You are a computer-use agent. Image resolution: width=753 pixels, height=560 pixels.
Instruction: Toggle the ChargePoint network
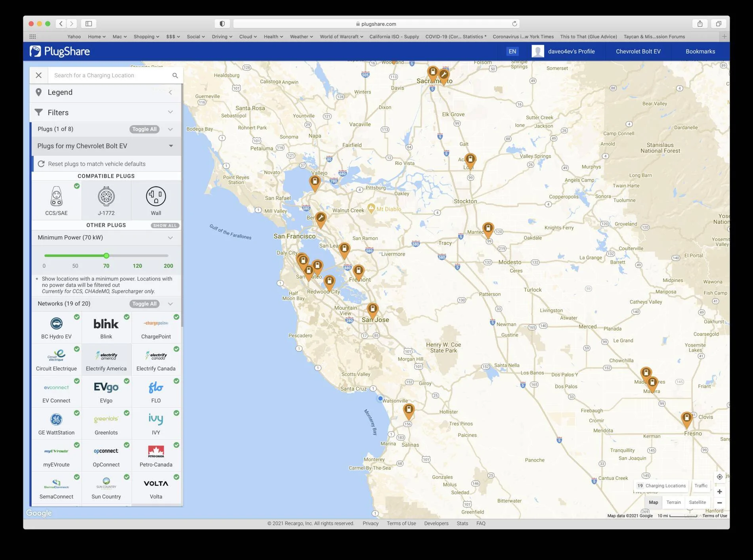(x=156, y=327)
